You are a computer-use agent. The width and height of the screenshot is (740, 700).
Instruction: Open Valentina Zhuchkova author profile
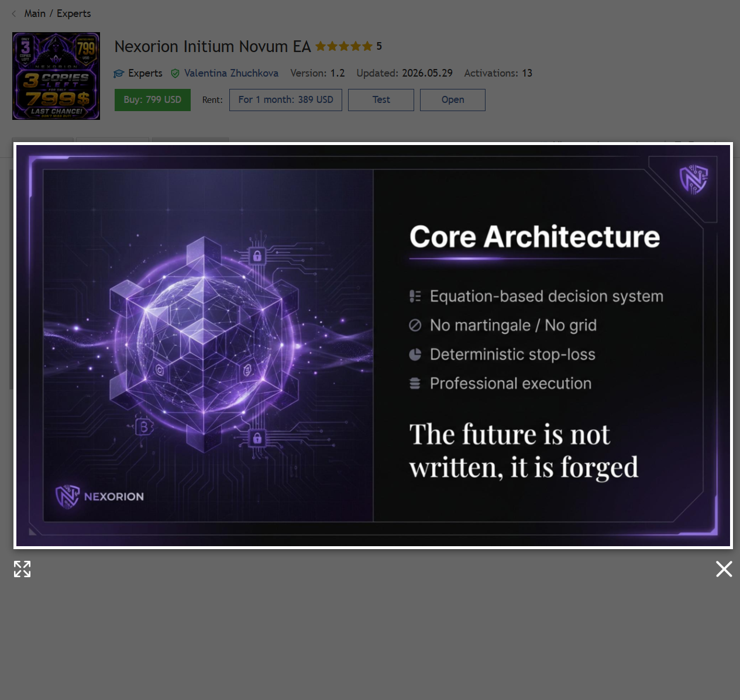[x=231, y=73]
